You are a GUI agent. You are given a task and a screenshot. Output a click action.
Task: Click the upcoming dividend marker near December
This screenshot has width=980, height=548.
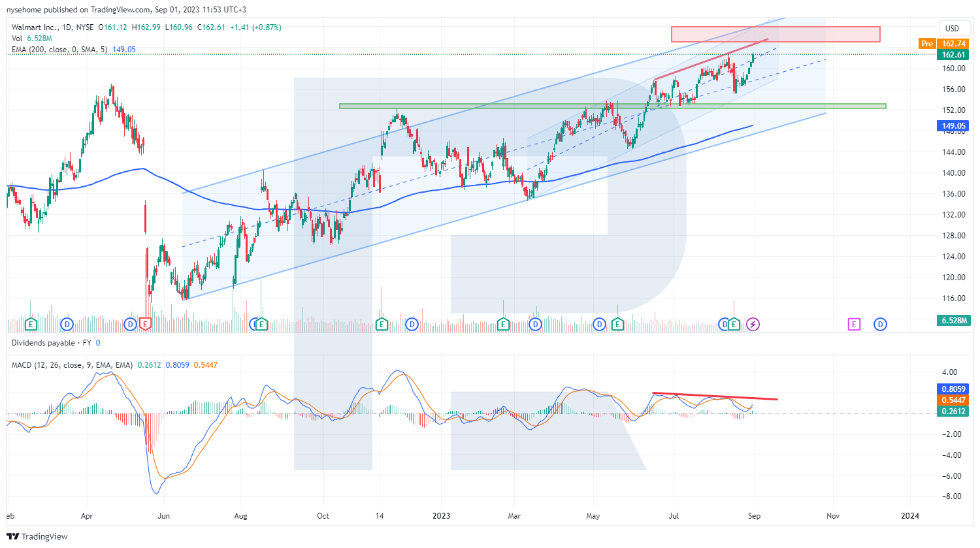880,324
